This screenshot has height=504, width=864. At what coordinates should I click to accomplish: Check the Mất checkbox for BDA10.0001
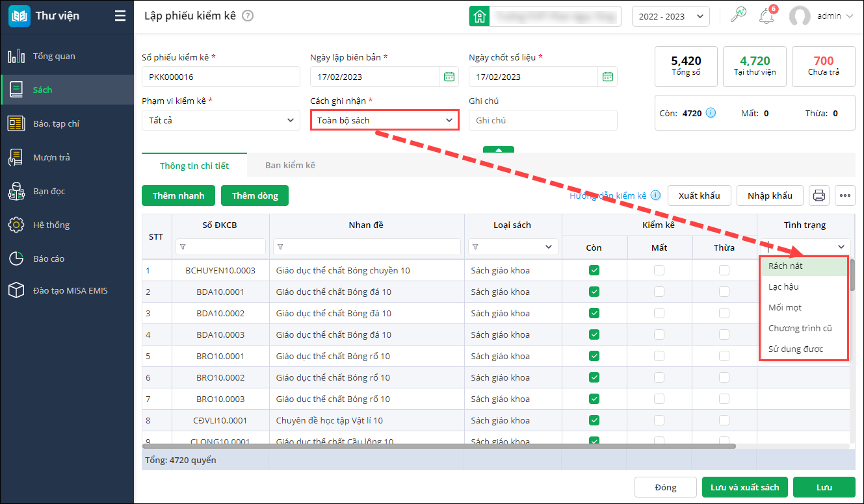[x=659, y=292]
